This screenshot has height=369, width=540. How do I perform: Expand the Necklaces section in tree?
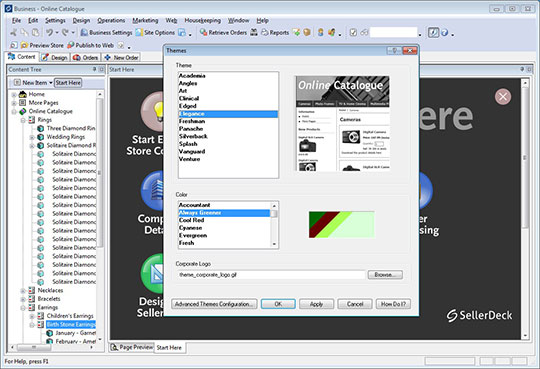coord(23,290)
